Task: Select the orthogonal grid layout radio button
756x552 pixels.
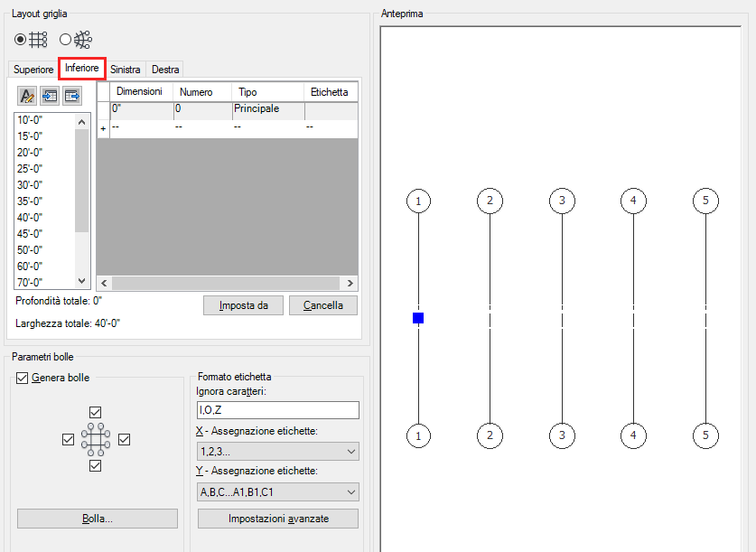Action: tap(20, 40)
